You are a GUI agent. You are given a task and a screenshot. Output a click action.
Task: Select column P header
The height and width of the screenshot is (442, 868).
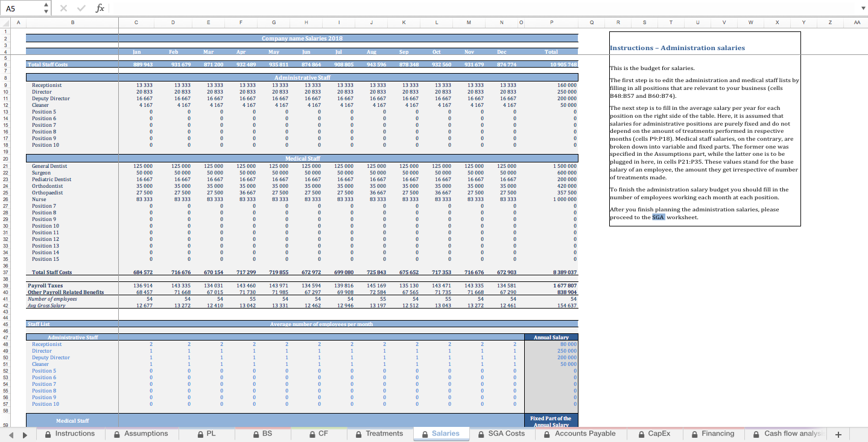pyautogui.click(x=551, y=22)
